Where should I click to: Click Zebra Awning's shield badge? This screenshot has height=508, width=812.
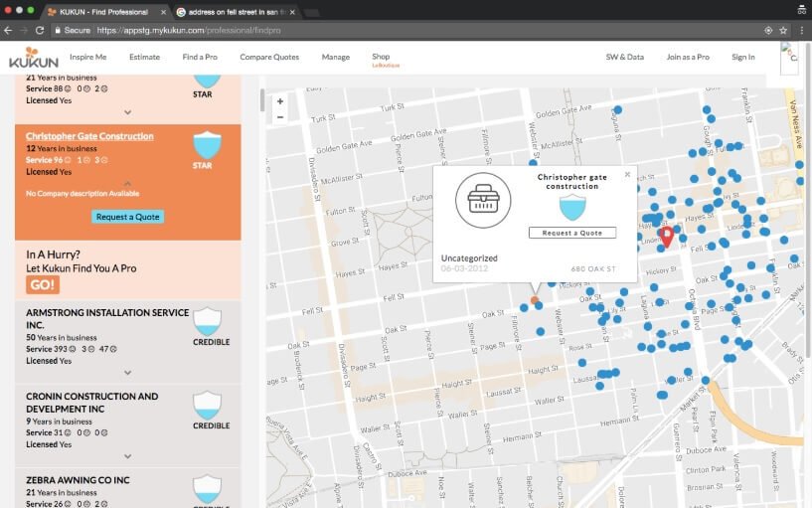(x=207, y=489)
